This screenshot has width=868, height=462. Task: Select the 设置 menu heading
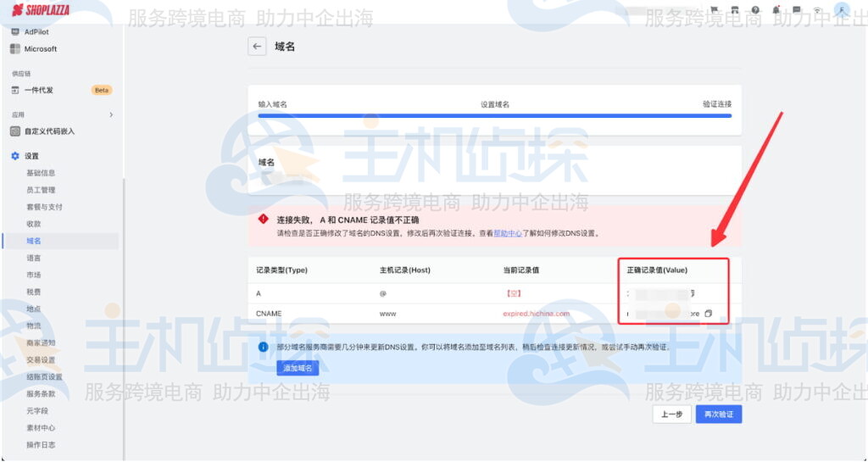(31, 156)
